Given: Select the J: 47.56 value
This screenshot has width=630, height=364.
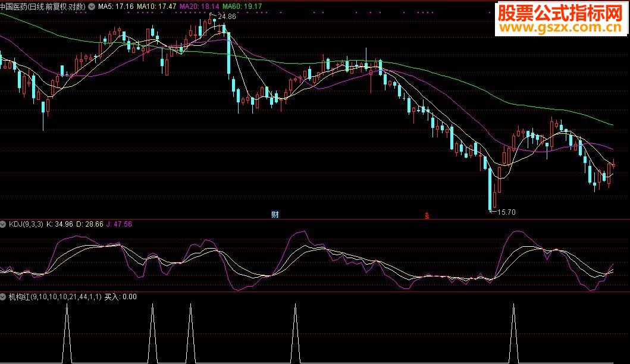Looking at the screenshot, I should pos(119,224).
